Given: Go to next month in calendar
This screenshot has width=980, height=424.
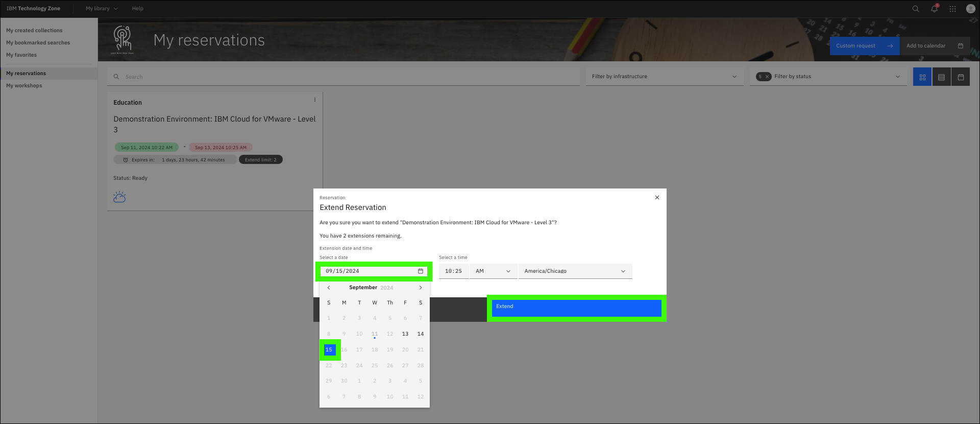Looking at the screenshot, I should click(x=421, y=288).
